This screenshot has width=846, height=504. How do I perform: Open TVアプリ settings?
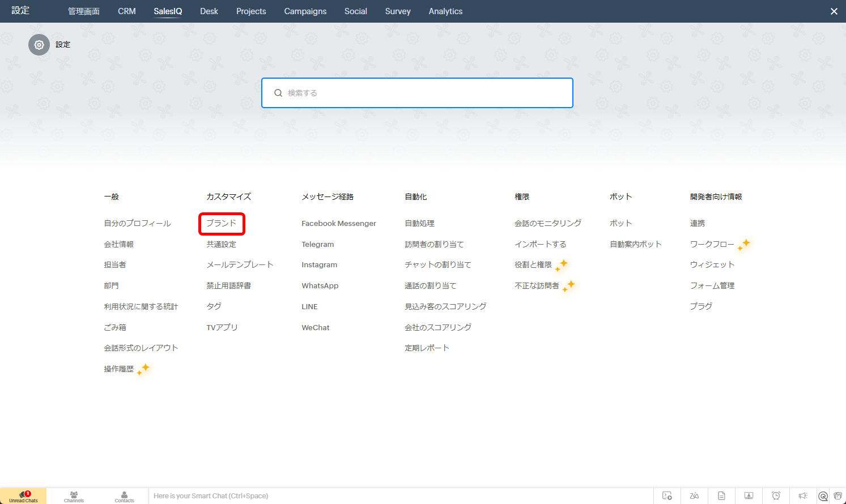point(222,327)
